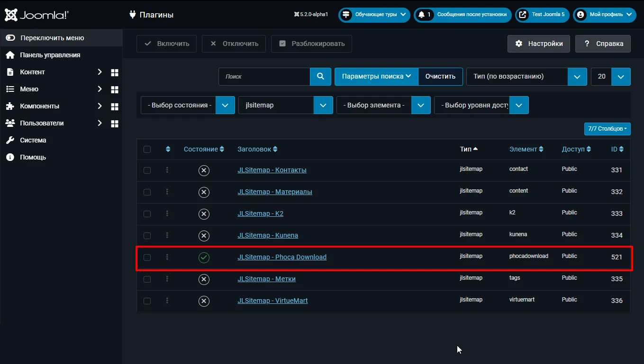
Task: Open Выбор уровня доступа filter dropdown
Action: tap(481, 105)
